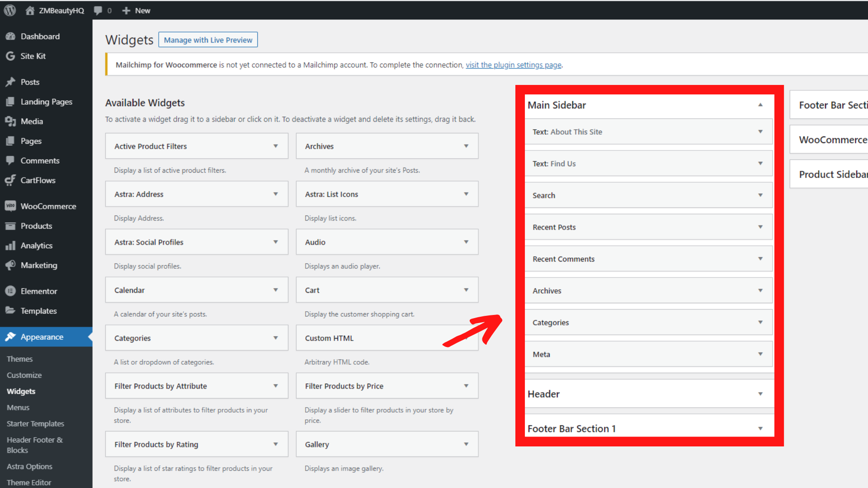Expand the Astra: Address widget
This screenshot has height=488, width=868.
pos(275,194)
